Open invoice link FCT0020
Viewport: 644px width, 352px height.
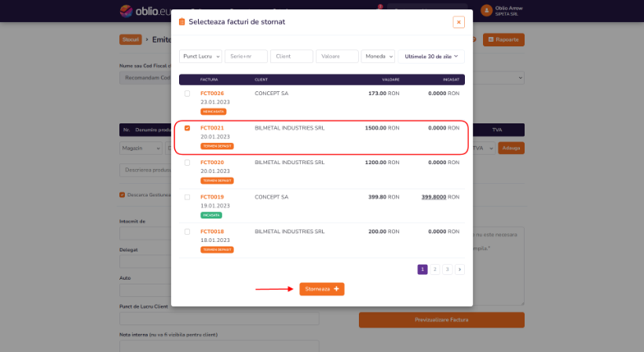pos(212,163)
